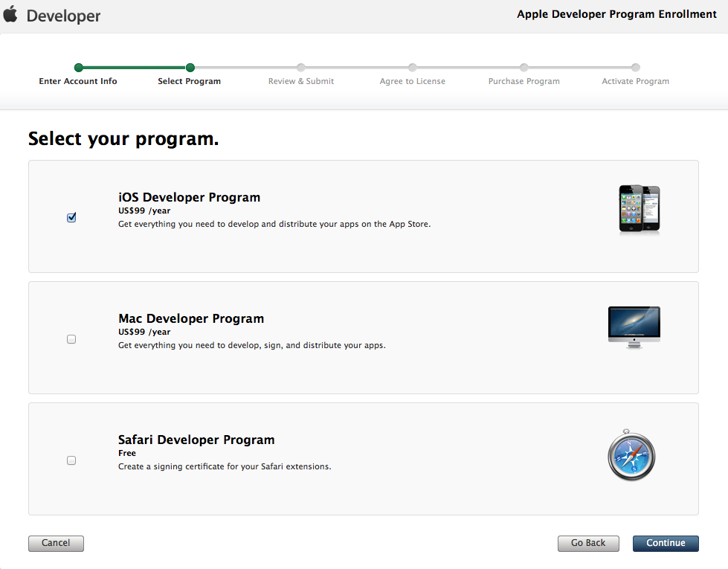Screen dimensions: 728x569
Task: Click the Developer title text
Action: 63,16
